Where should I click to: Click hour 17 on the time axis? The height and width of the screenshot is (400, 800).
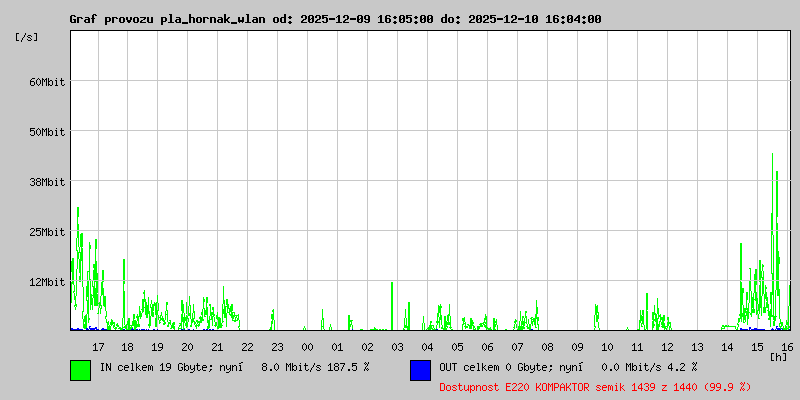pyautogui.click(x=98, y=347)
